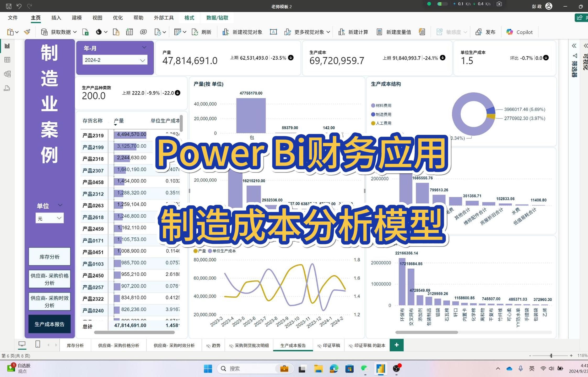Click the Enter data table icon

tap(130, 32)
